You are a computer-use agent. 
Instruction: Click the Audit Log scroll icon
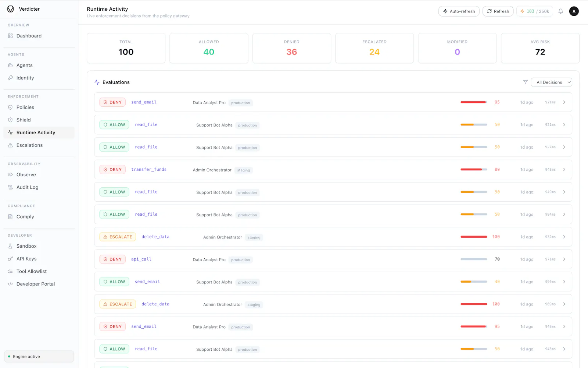click(10, 187)
